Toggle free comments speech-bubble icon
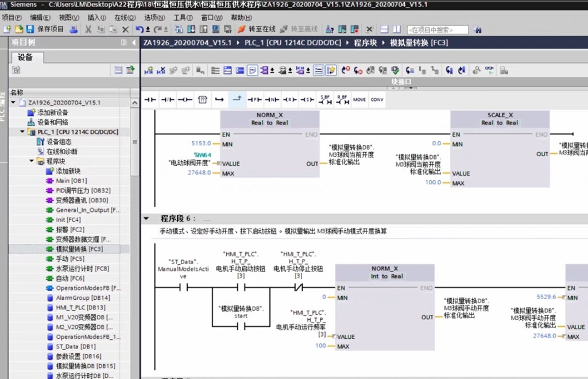The height and width of the screenshot is (379, 588). [253, 71]
